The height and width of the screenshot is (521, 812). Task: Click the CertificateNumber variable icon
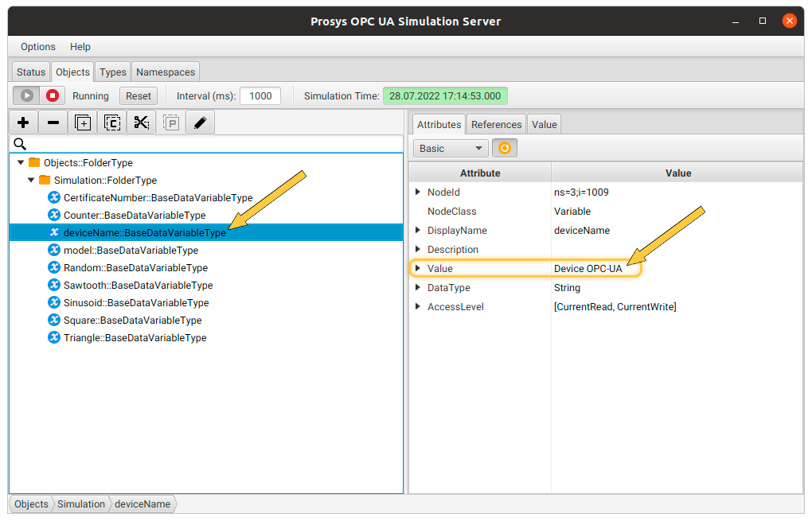(x=54, y=197)
